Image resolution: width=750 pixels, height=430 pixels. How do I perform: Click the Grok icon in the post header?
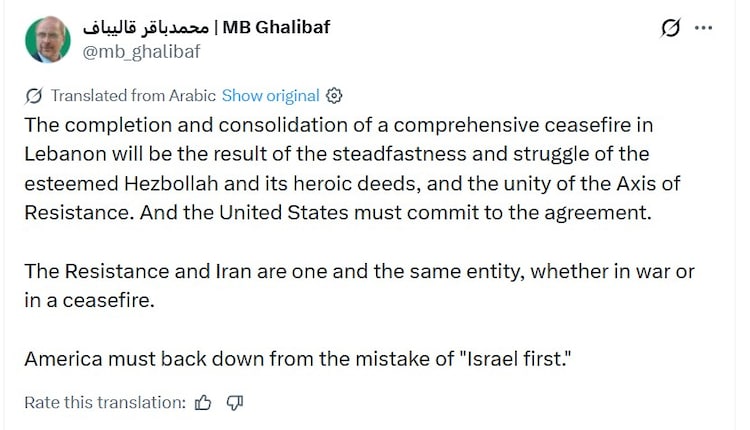(672, 30)
